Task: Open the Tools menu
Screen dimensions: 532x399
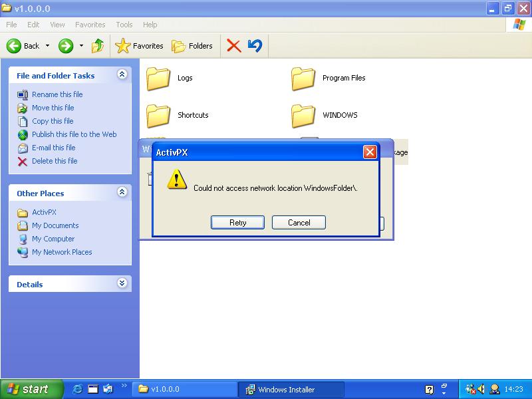Action: (124, 25)
